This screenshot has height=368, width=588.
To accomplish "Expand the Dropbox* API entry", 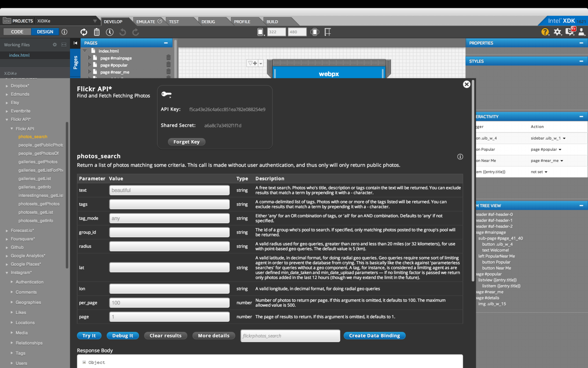I will pos(7,86).
